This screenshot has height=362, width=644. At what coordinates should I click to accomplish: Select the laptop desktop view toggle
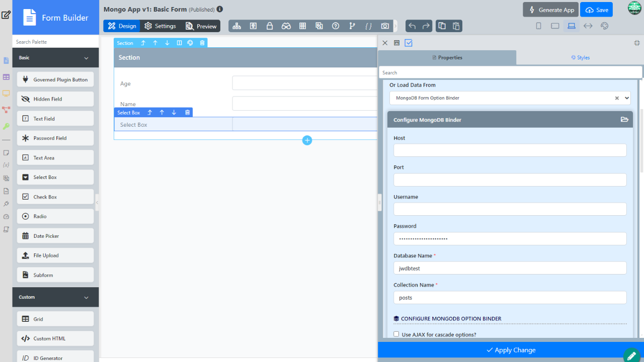572,26
